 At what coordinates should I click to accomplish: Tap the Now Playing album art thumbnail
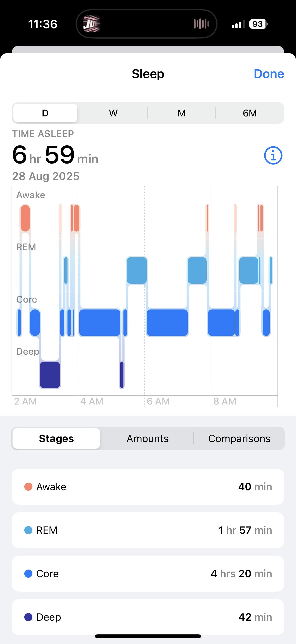(x=92, y=24)
